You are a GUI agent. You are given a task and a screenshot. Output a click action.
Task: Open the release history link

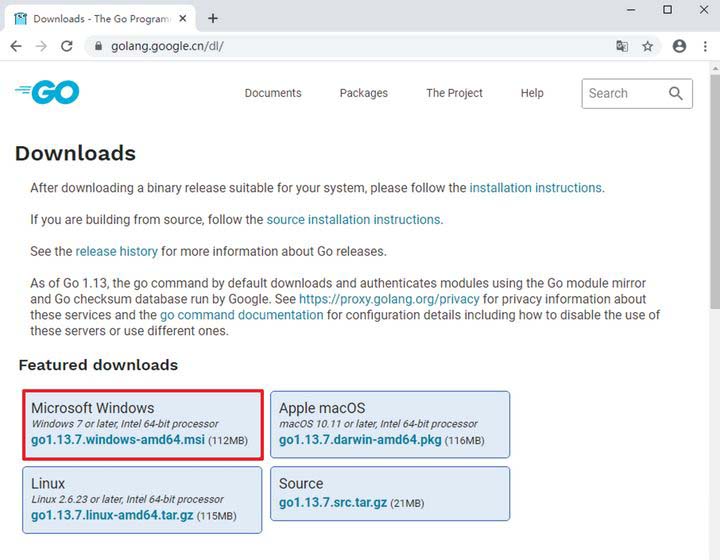point(117,252)
